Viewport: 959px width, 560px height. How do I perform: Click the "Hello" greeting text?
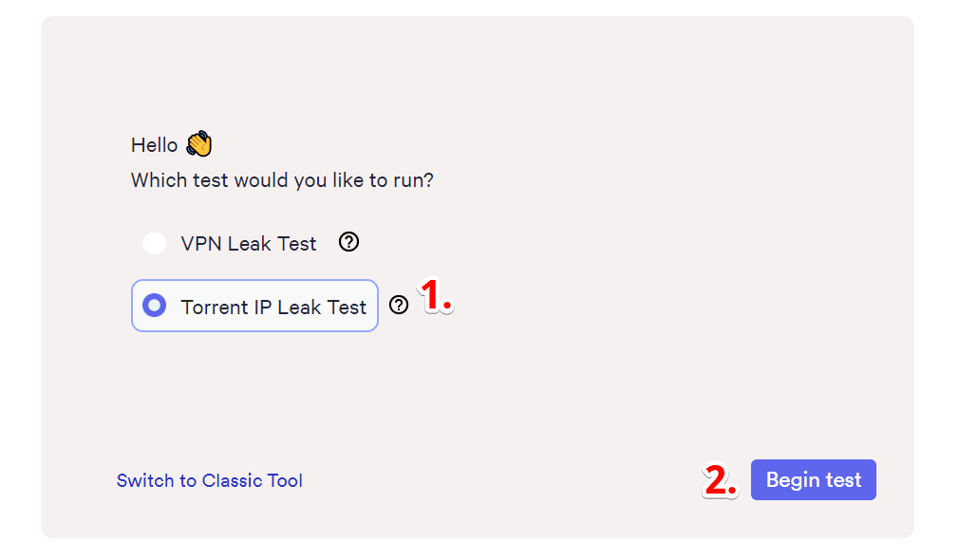(154, 145)
